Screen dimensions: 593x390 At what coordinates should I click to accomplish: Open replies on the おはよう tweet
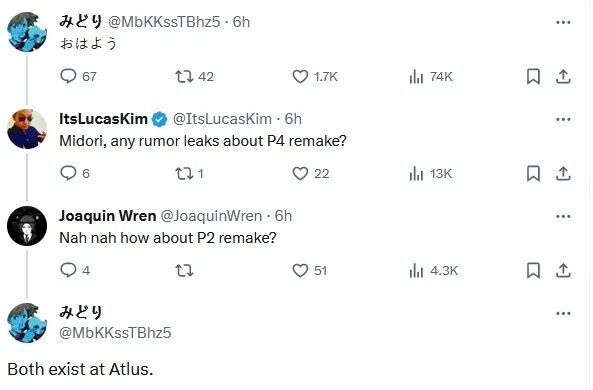(x=78, y=76)
